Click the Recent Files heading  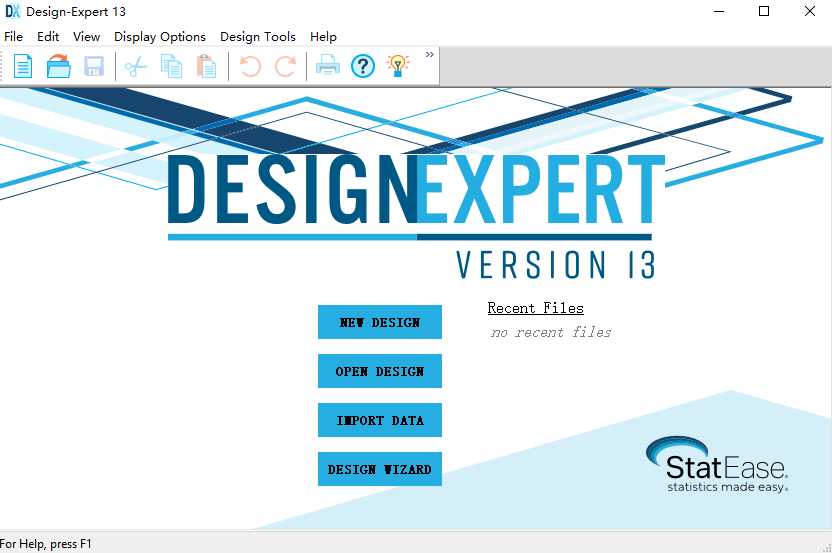535,308
